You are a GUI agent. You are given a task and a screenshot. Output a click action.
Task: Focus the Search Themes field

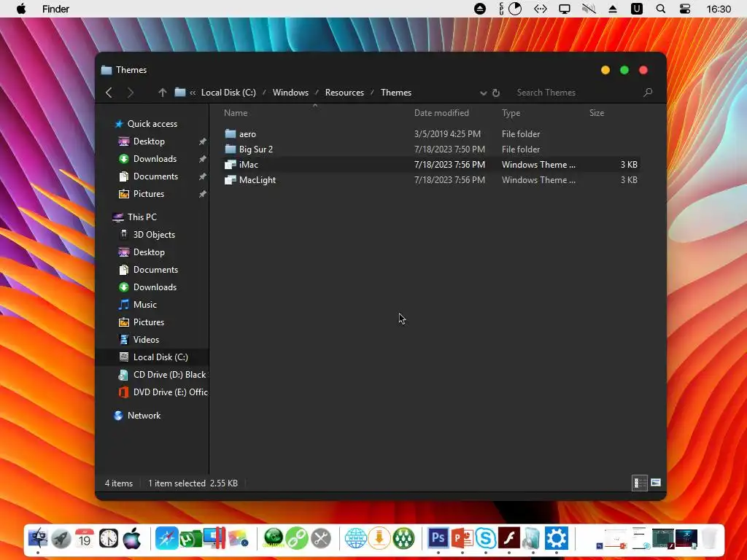click(576, 93)
